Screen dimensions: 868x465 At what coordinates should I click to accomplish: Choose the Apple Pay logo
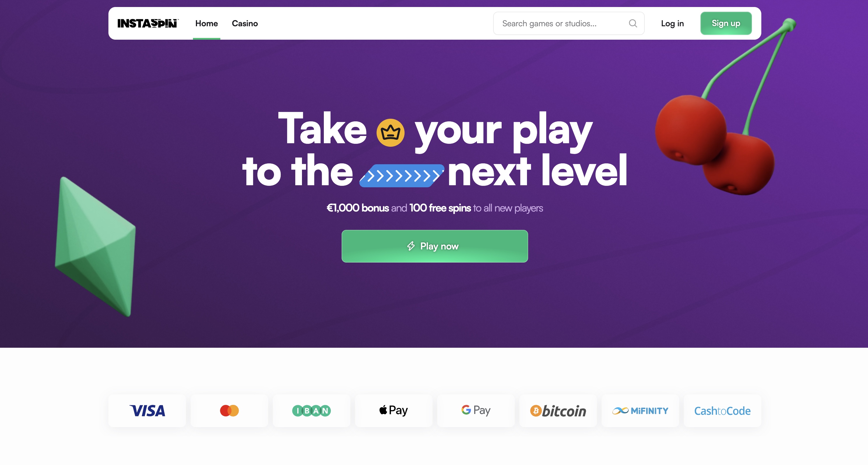pyautogui.click(x=393, y=411)
